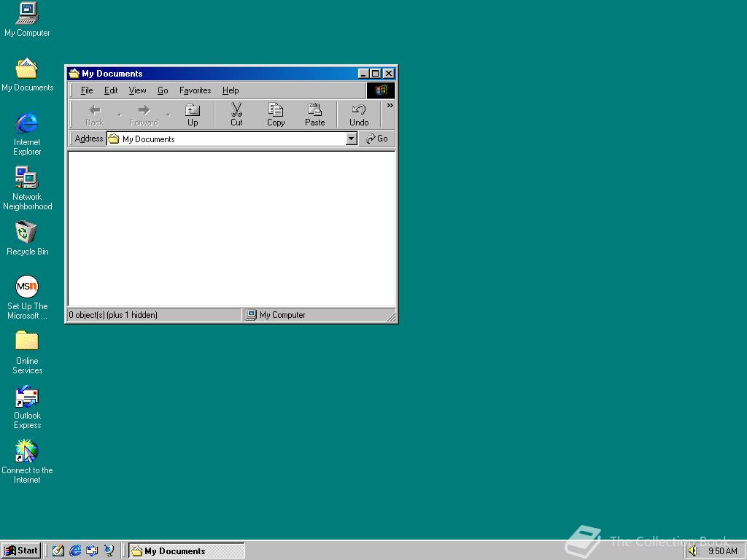Click the window resize grip corner
This screenshot has width=747, height=560.
392,316
